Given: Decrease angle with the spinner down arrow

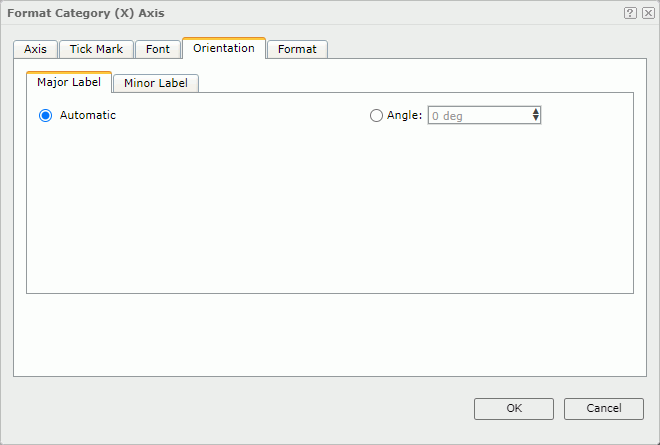Looking at the screenshot, I should point(536,119).
